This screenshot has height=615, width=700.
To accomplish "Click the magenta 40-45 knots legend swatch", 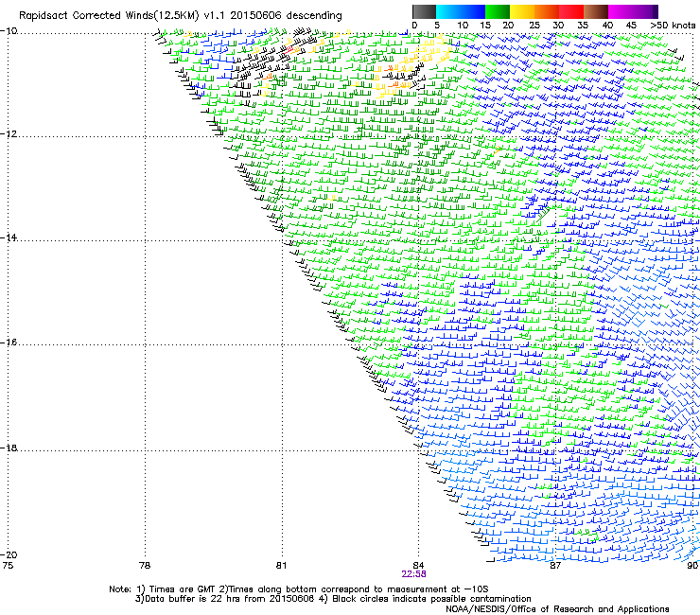I will 621,11.
